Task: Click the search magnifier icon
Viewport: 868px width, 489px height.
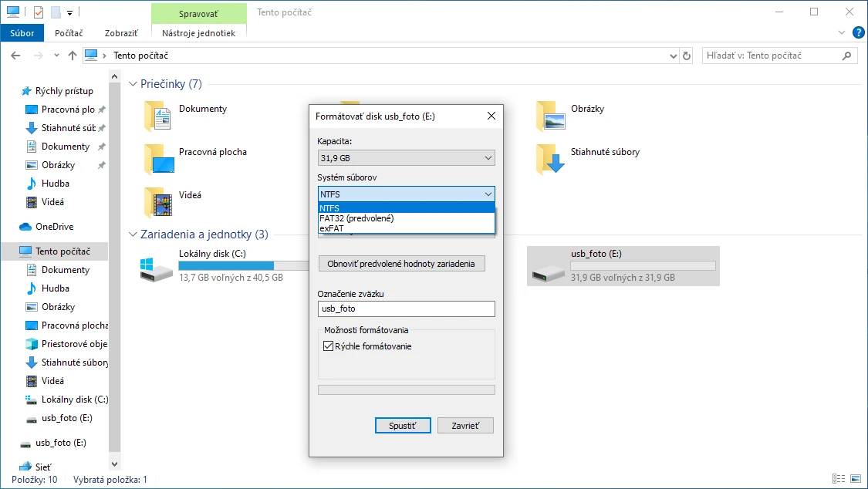Action: coord(846,56)
